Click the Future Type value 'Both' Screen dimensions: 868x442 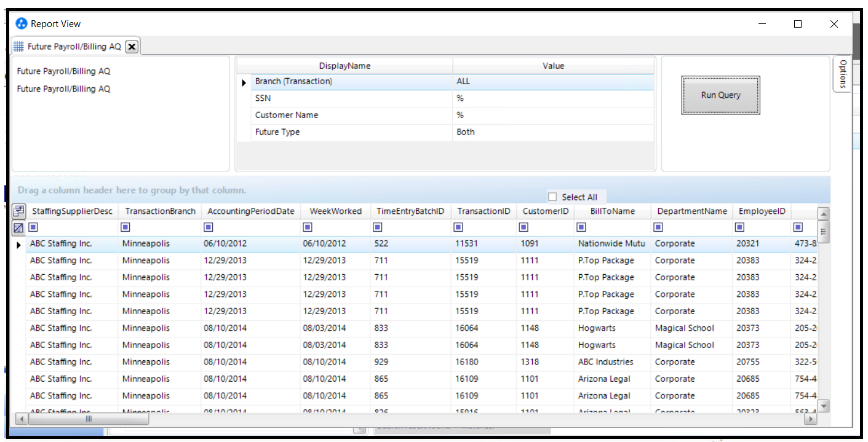pos(466,132)
